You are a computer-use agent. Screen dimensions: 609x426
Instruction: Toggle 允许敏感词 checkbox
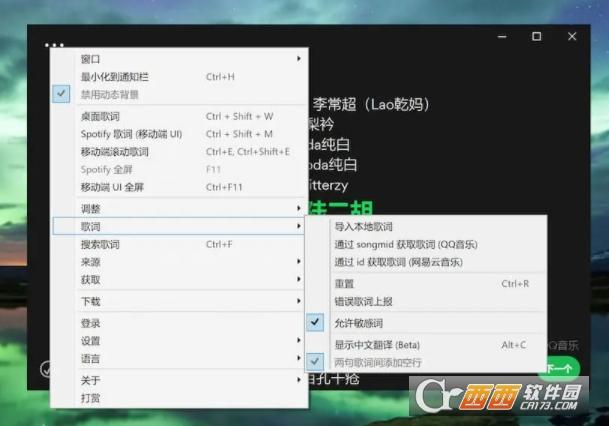tap(358, 323)
